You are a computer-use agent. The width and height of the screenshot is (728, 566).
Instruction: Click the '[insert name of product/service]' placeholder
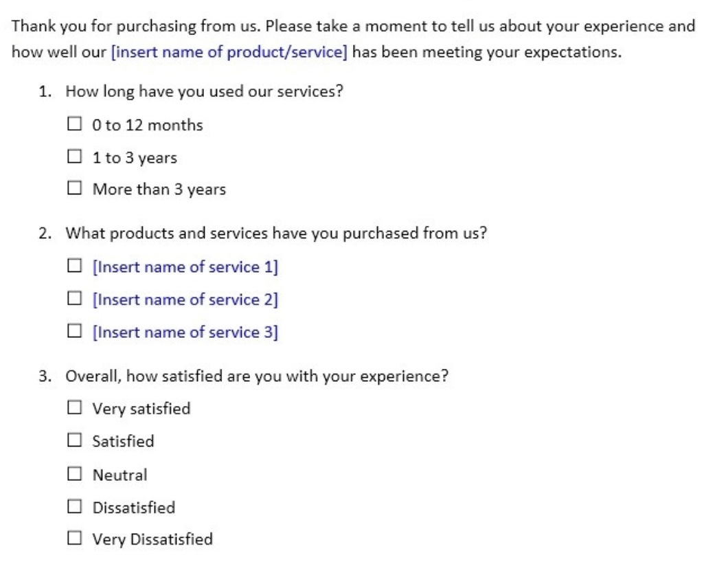pyautogui.click(x=229, y=52)
